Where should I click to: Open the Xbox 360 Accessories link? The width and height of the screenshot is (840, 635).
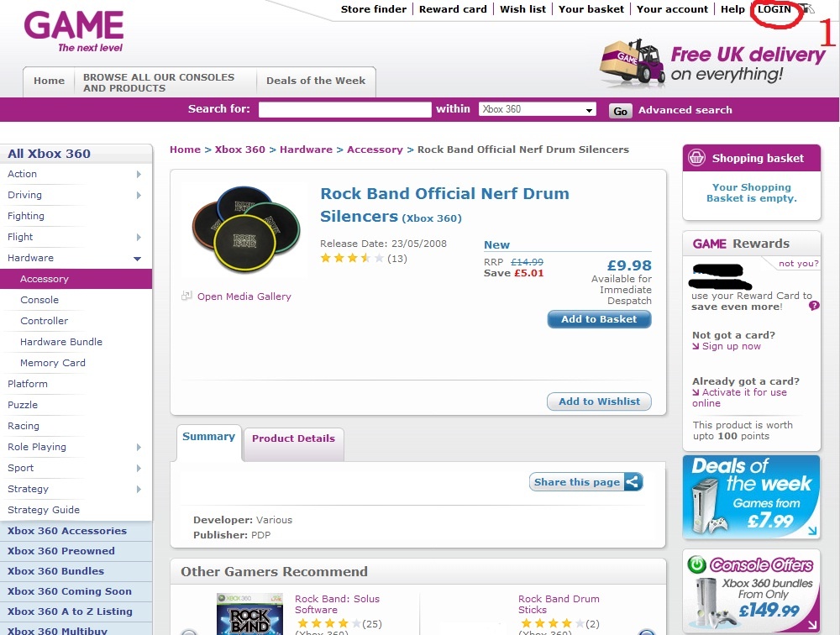pyautogui.click(x=67, y=531)
